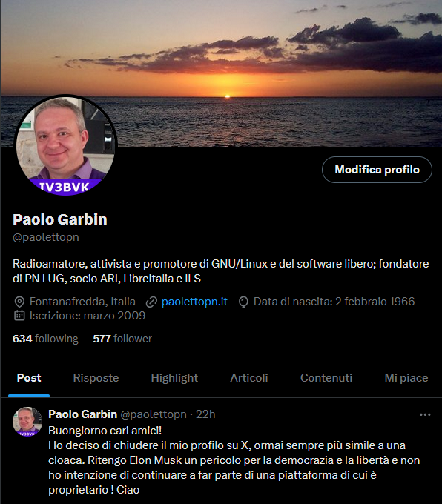The height and width of the screenshot is (504, 442).
Task: Switch to the Risposte tab
Action: coord(96,378)
